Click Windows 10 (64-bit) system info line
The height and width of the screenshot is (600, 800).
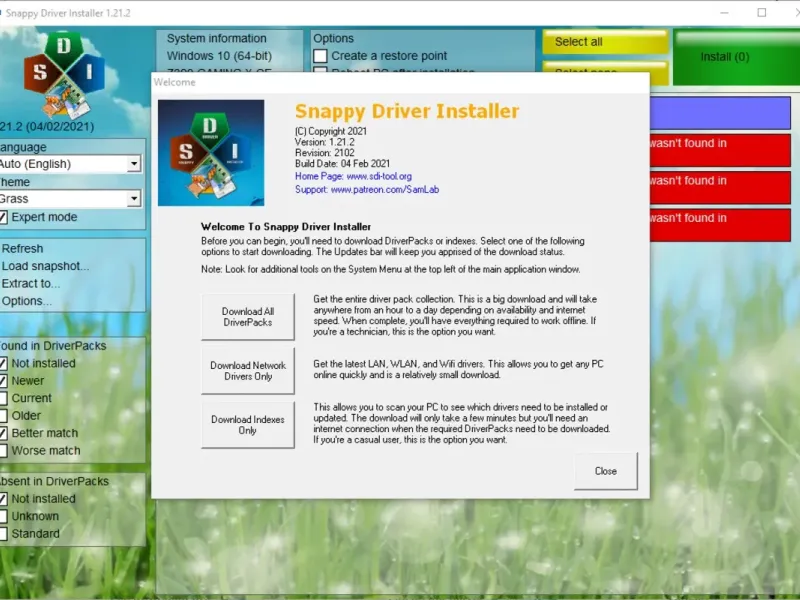[x=219, y=56]
